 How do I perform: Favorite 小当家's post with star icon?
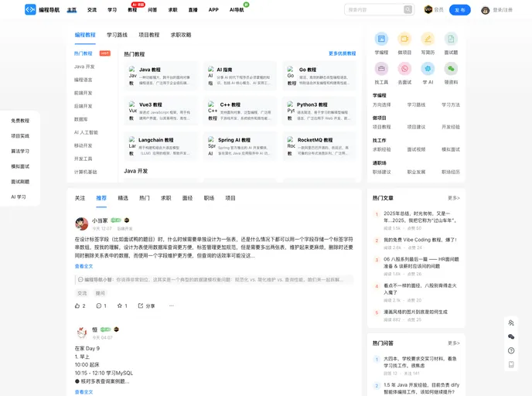pos(119,306)
